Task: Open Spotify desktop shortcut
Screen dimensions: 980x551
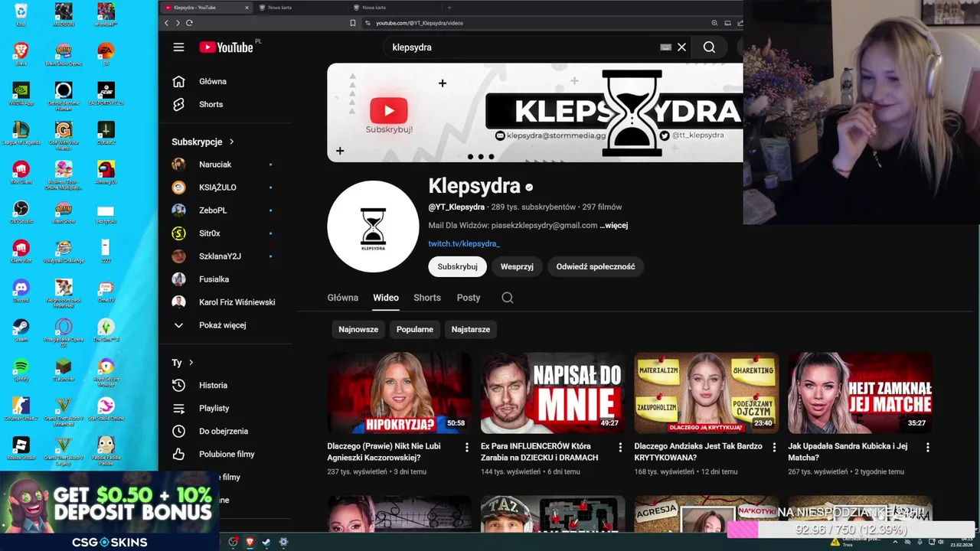Action: [x=21, y=369]
